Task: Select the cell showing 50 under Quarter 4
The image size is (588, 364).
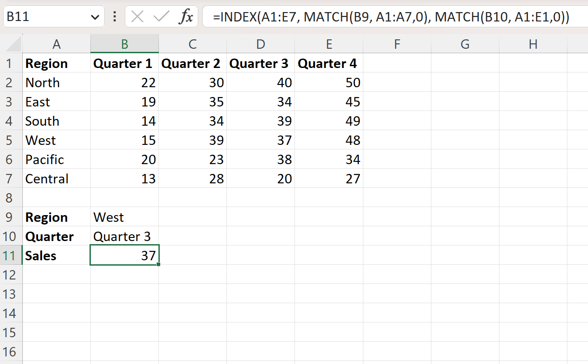Action: (x=329, y=82)
